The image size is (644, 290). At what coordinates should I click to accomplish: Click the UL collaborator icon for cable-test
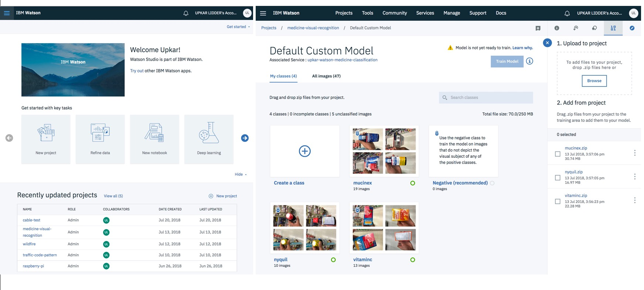point(106,220)
